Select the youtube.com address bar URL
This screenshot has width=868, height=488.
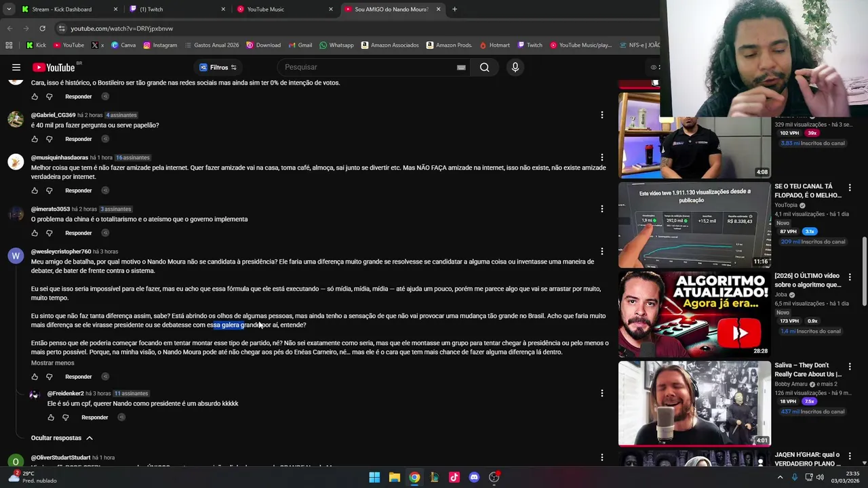(122, 28)
